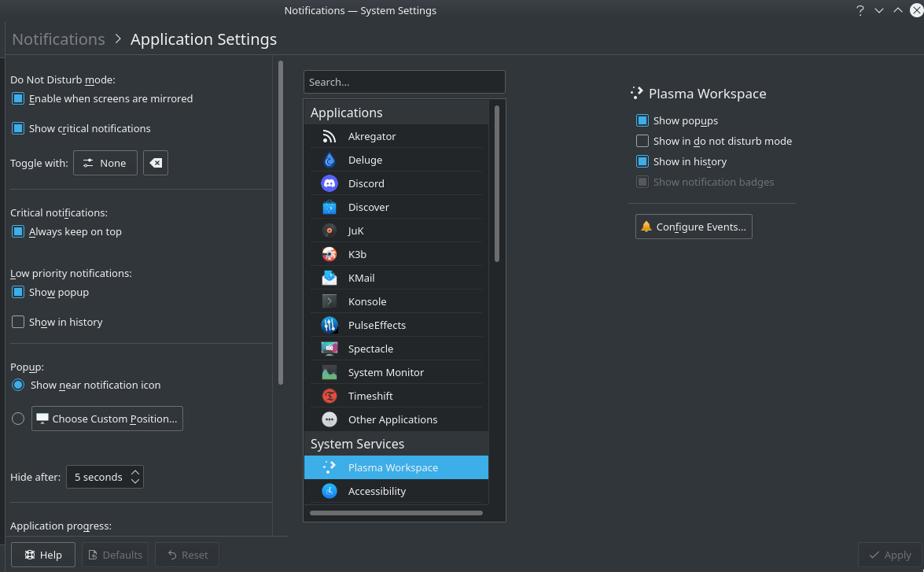Click the Apply button

(x=890, y=555)
